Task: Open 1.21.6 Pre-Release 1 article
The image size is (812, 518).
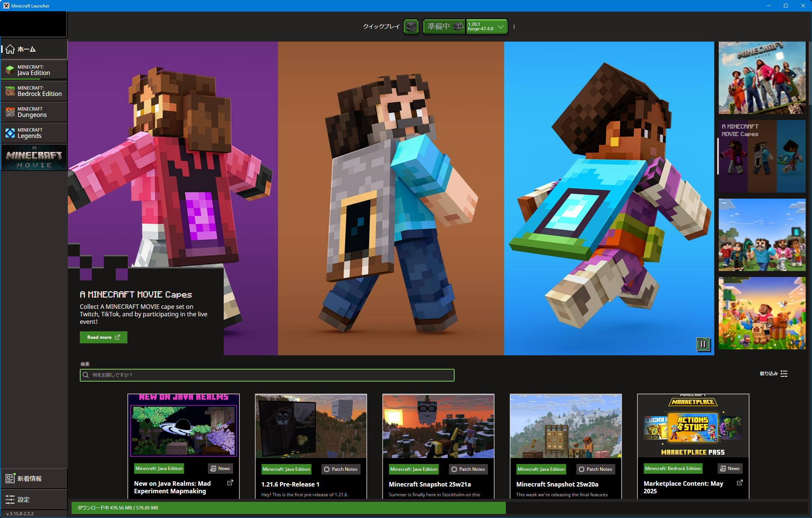Action: (290, 484)
